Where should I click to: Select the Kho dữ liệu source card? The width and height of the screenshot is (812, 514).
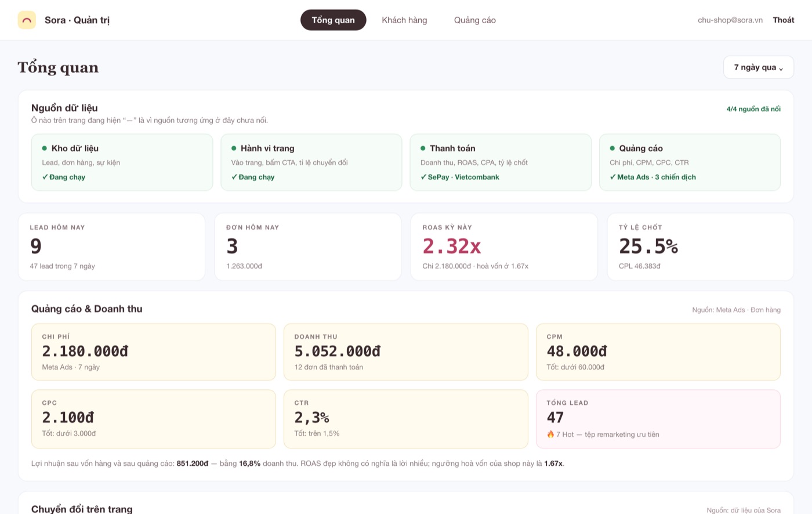[122, 162]
